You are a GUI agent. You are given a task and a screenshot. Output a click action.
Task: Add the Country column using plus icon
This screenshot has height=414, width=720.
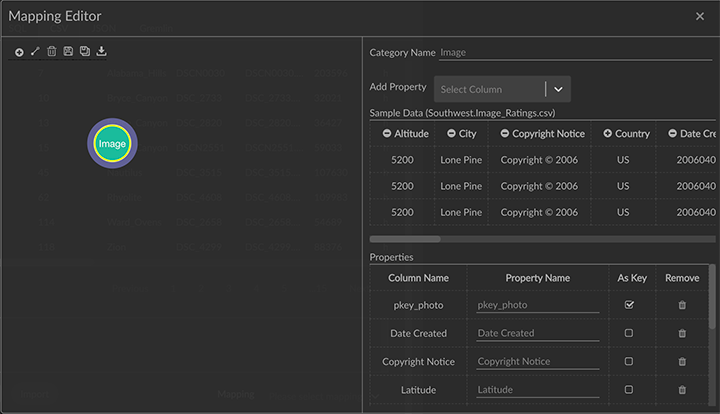coord(608,134)
